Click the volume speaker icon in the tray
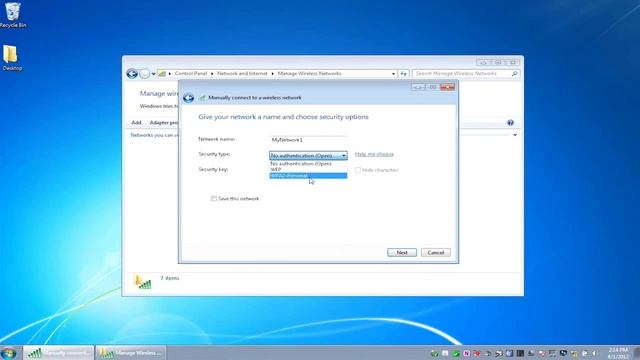This screenshot has height=360, width=640. 594,353
